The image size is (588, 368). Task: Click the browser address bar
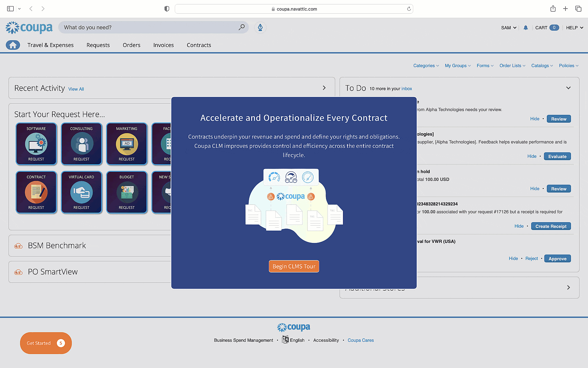tap(294, 9)
